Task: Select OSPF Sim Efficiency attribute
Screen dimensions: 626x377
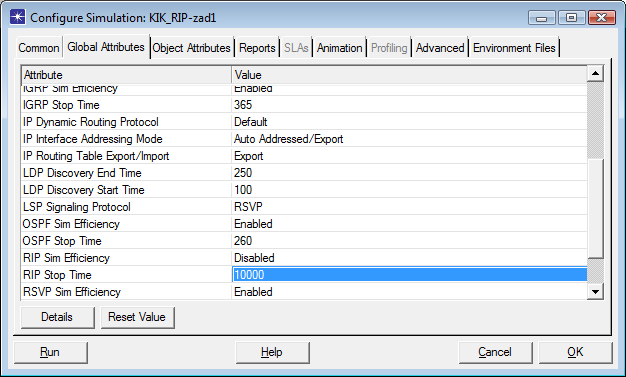Action: click(x=126, y=224)
